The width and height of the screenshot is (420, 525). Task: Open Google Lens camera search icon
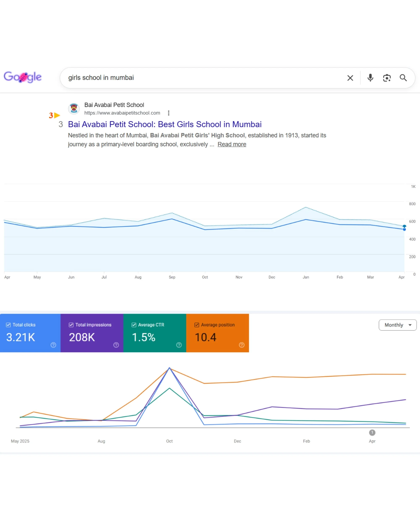pyautogui.click(x=387, y=78)
